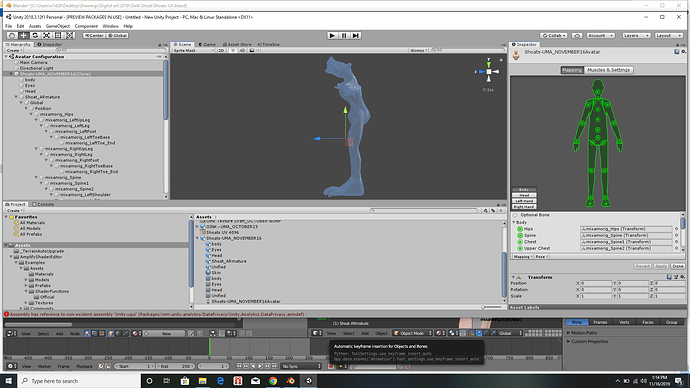Switch to the Game tab
The width and height of the screenshot is (690, 388).
click(207, 44)
